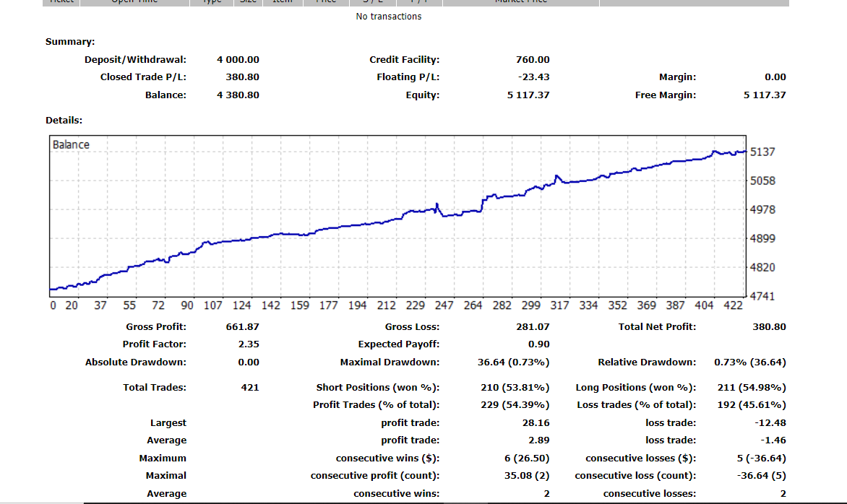Click the "Absolute Drawdown:" label
847x504 pixels.
click(136, 362)
